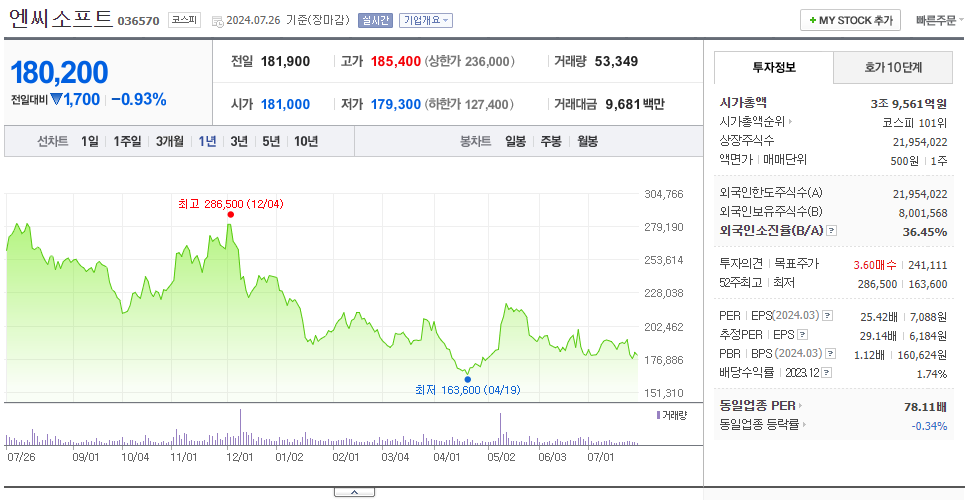Screen dimensions: 968x500
Task: Click the small arrow next to 시가총액순위
Action: pos(791,122)
